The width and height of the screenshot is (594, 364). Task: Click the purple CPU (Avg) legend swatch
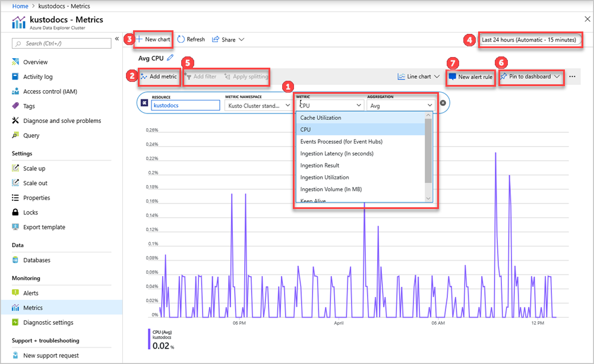tap(149, 339)
